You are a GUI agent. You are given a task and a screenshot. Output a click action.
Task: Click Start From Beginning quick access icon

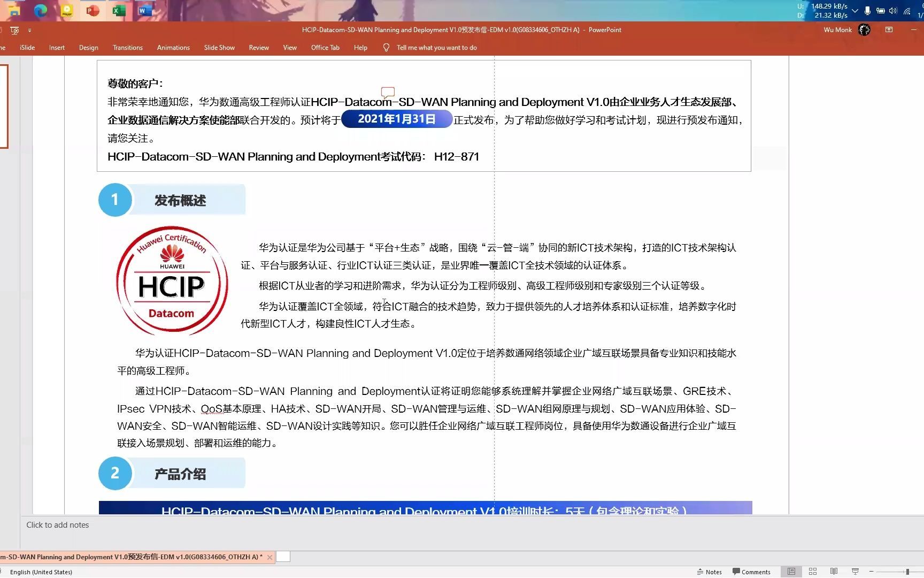14,30
